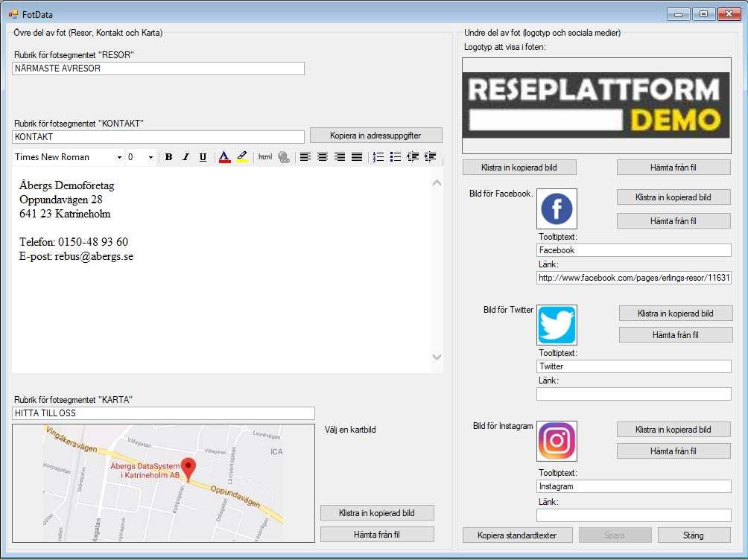
Task: Click the empty Twitter link field
Action: 633,394
